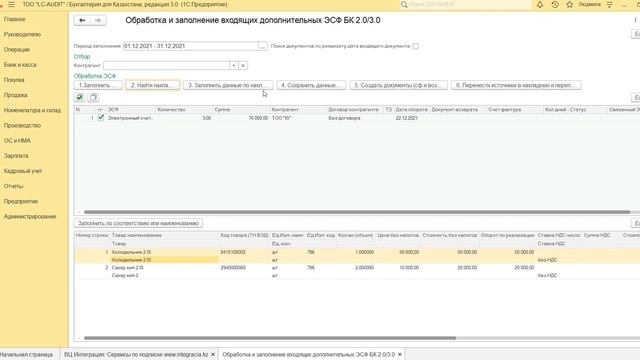Click Статус column header
640x360 pixels.
pos(588,110)
